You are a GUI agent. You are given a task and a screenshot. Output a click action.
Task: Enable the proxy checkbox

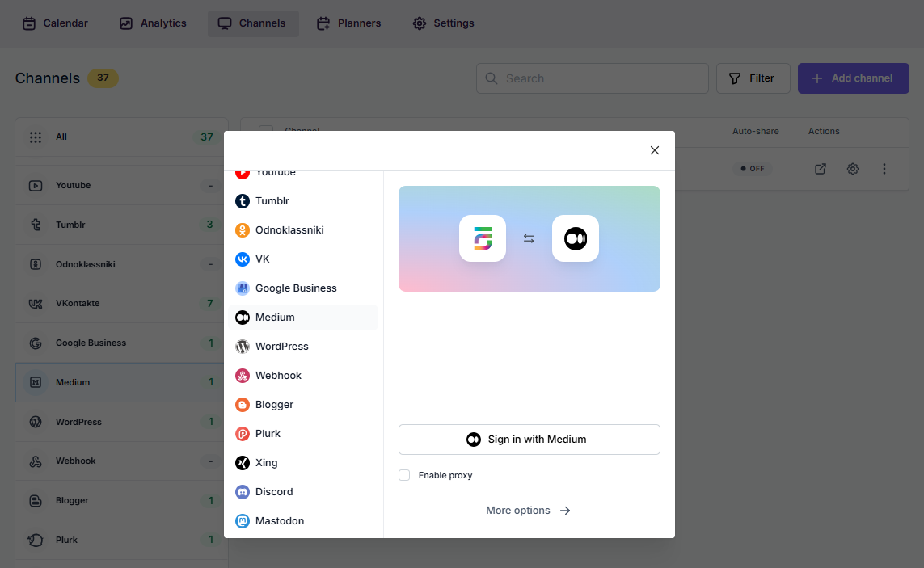pos(404,476)
